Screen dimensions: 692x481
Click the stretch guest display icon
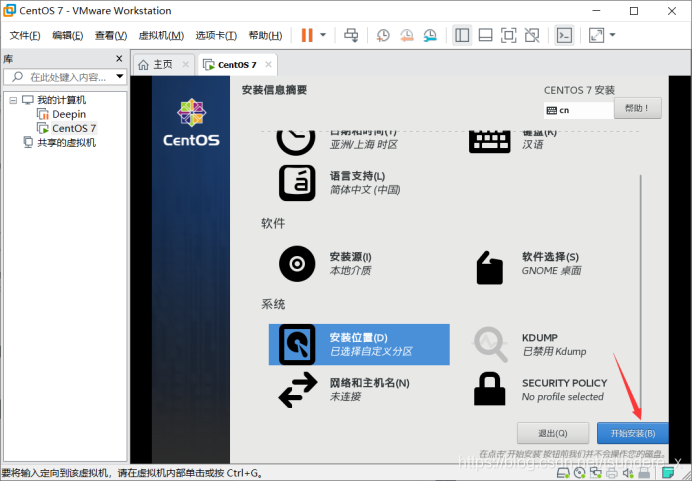pos(596,35)
